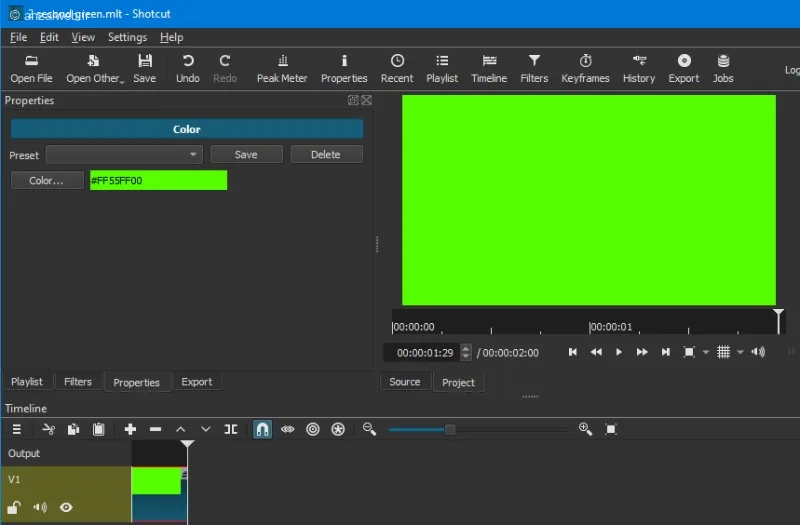The width and height of the screenshot is (800, 525).
Task: Open the View menu
Action: [83, 37]
